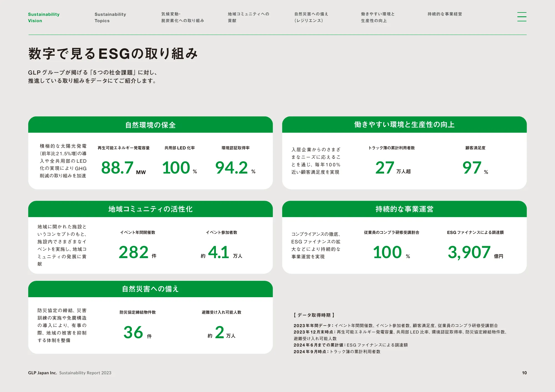Click the 97 % customer satisfaction value

[475, 168]
